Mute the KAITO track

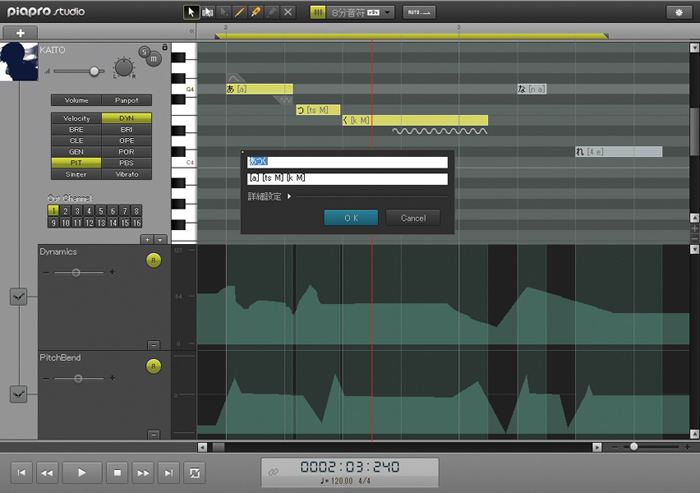[153, 59]
